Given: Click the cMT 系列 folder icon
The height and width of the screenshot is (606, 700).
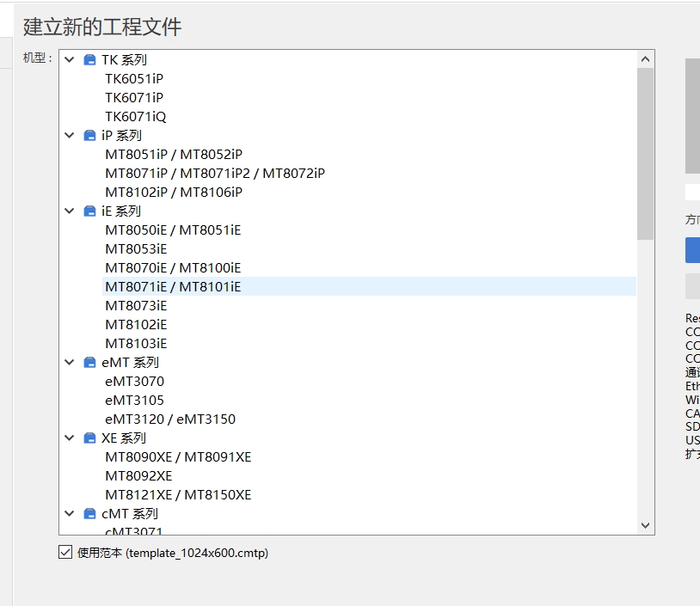Looking at the screenshot, I should pos(89,514).
